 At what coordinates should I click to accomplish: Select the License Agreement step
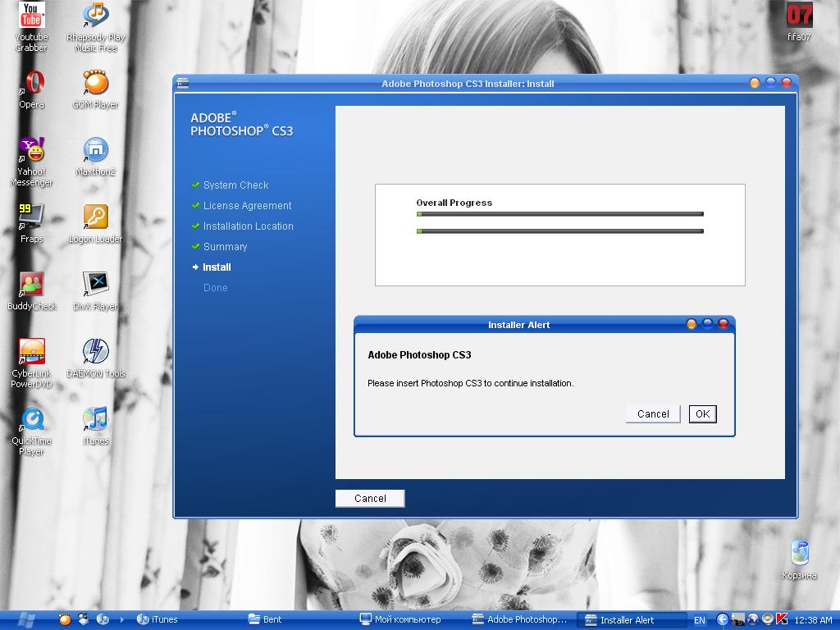247,206
